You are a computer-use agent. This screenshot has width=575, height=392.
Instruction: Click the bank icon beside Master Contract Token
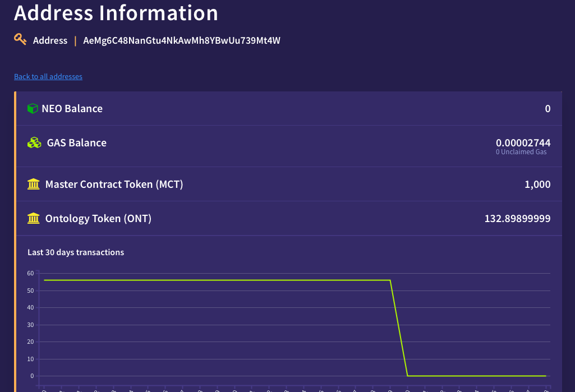click(x=34, y=184)
